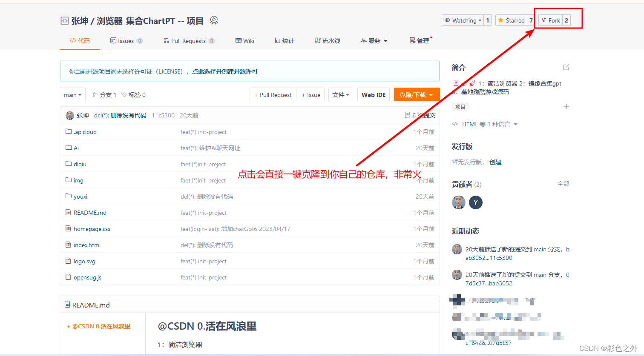Click the + Pull Request button
The height and width of the screenshot is (356, 644).
pyautogui.click(x=273, y=95)
